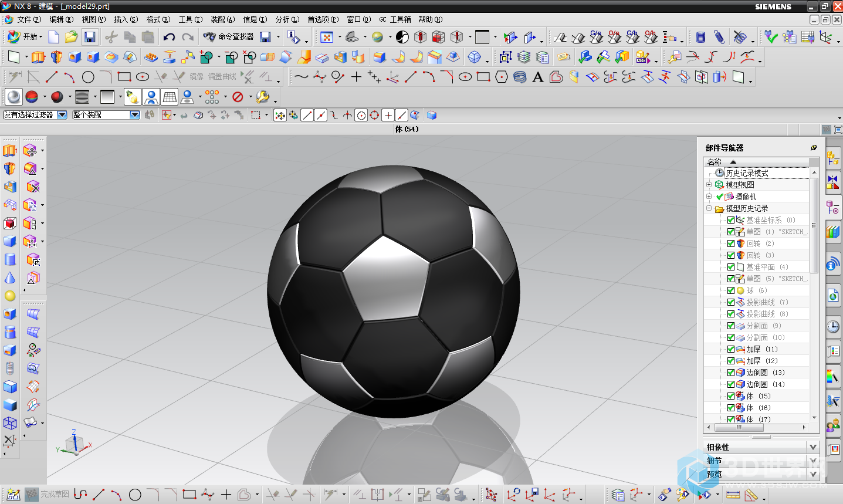Toggle checkbox for 基准平面 (4)
Screen dimensions: 843x504
click(x=731, y=267)
